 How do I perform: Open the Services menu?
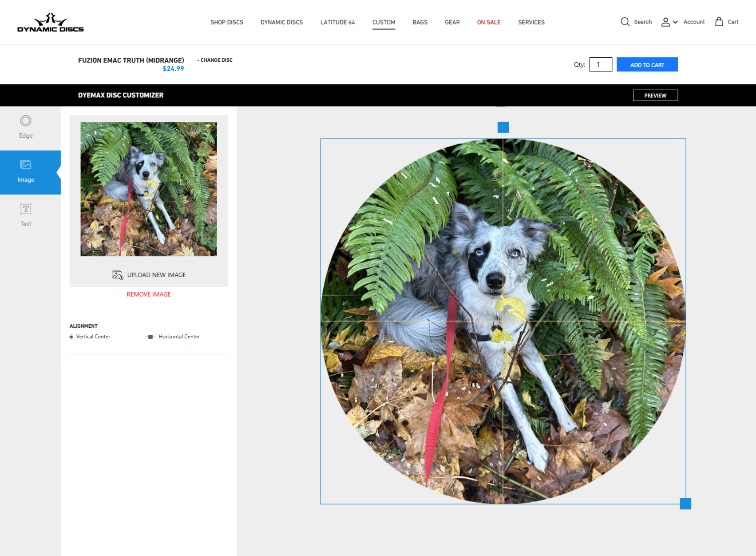[531, 22]
